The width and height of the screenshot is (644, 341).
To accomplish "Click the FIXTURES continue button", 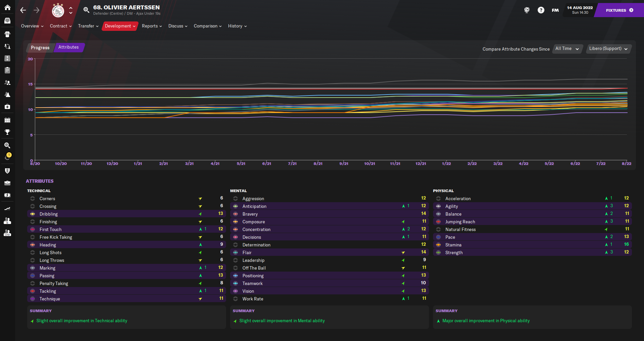I will 620,10.
